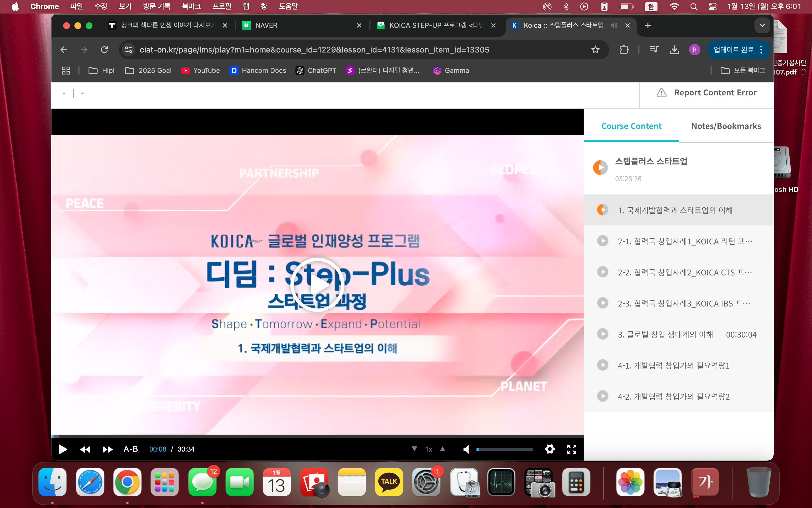
Task: Play the video from center overlay button
Action: point(317,285)
